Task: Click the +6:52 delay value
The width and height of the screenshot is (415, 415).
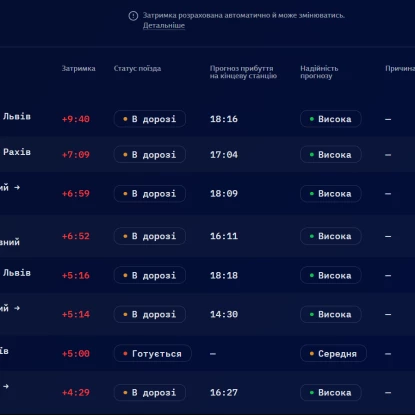Action: [76, 236]
